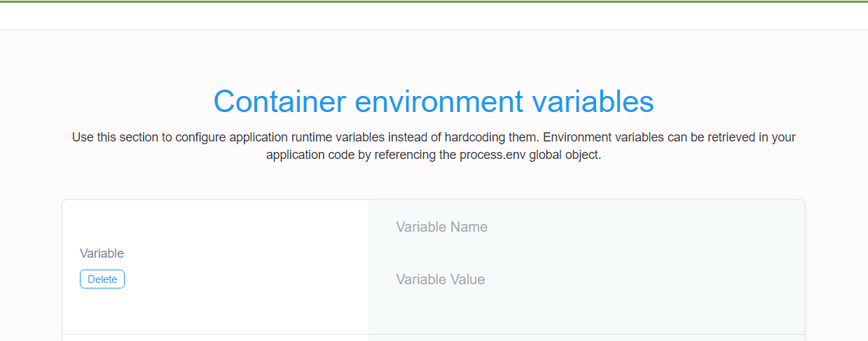Click the empty white header bar
This screenshot has width=868, height=341.
pyautogui.click(x=434, y=16)
